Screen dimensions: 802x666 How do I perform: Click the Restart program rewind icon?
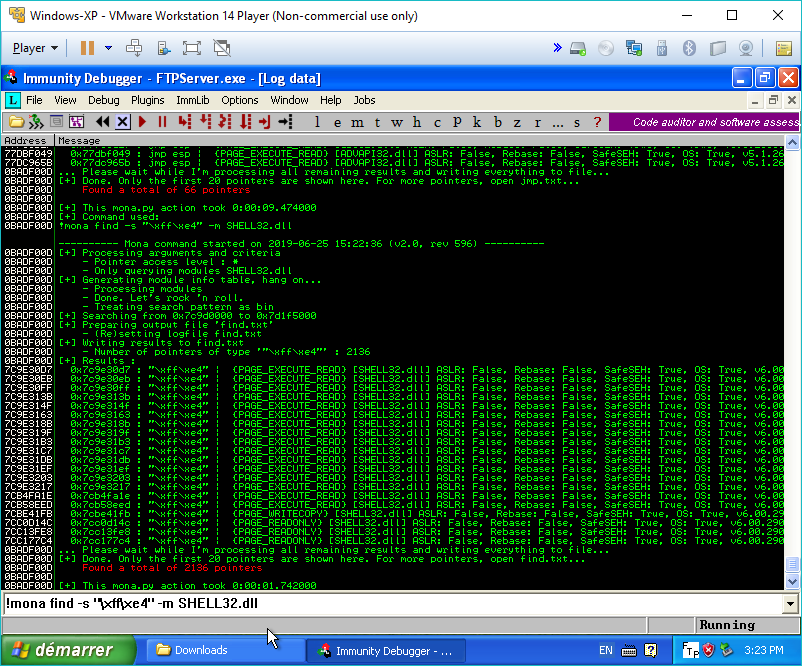(x=102, y=122)
